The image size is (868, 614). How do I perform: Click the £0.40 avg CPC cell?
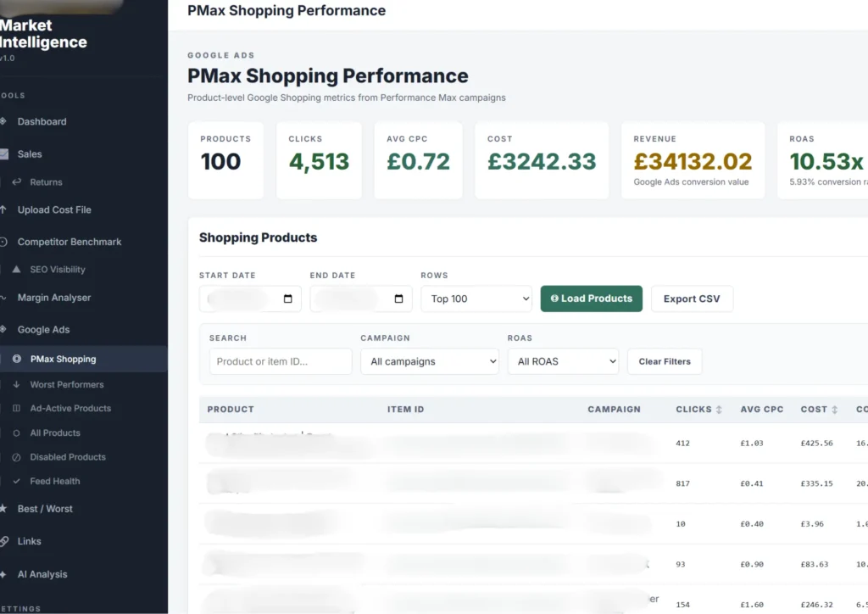click(752, 524)
